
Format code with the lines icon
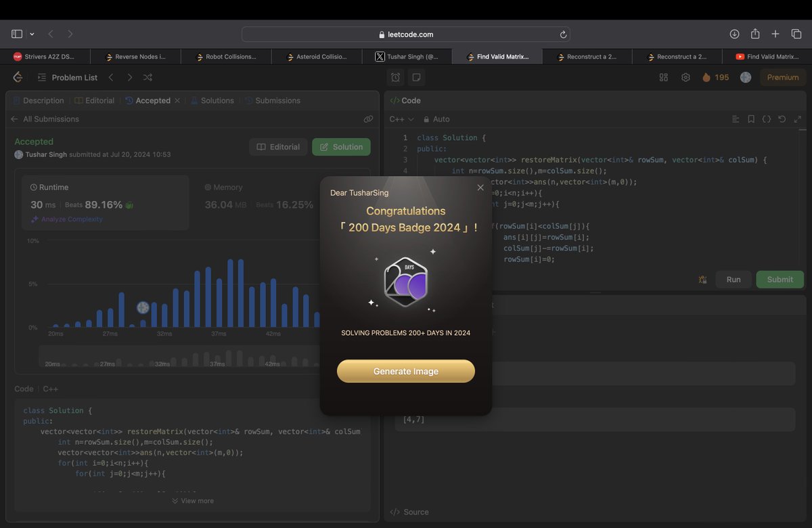pyautogui.click(x=736, y=119)
